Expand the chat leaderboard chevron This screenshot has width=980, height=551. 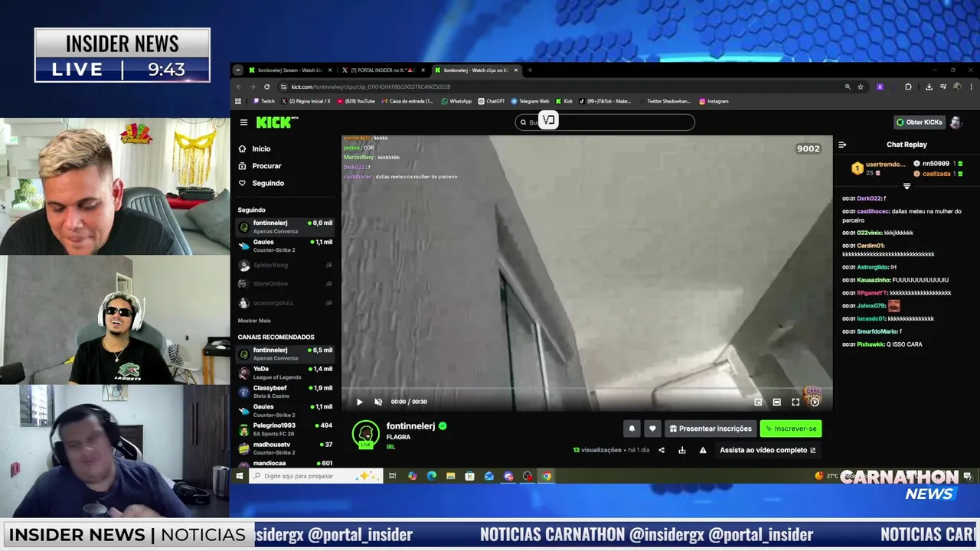[906, 186]
